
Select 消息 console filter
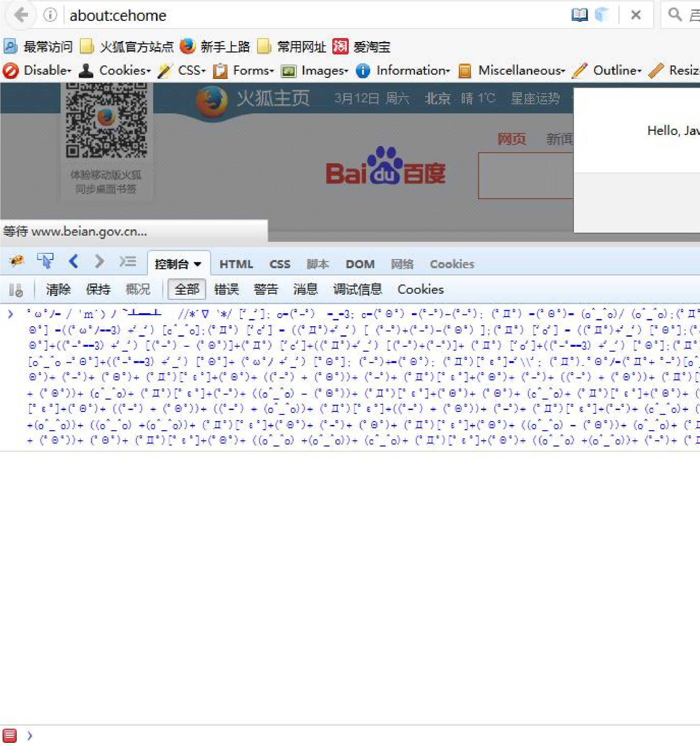(x=305, y=289)
